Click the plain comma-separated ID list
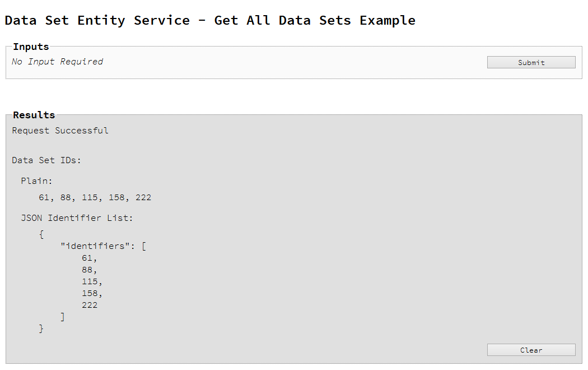The image size is (588, 370). (x=95, y=198)
